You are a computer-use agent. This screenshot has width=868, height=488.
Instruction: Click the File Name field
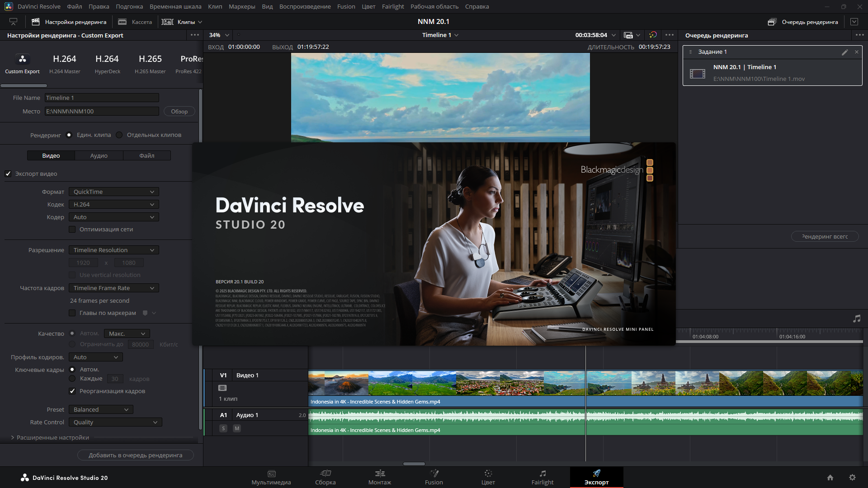click(102, 98)
